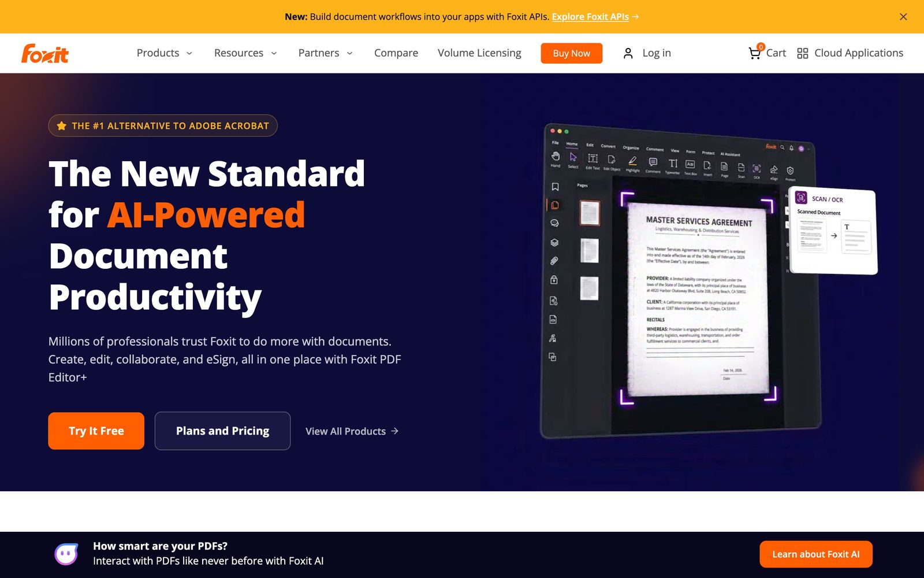Open security lock icon in app preview sidebar

pos(554,280)
